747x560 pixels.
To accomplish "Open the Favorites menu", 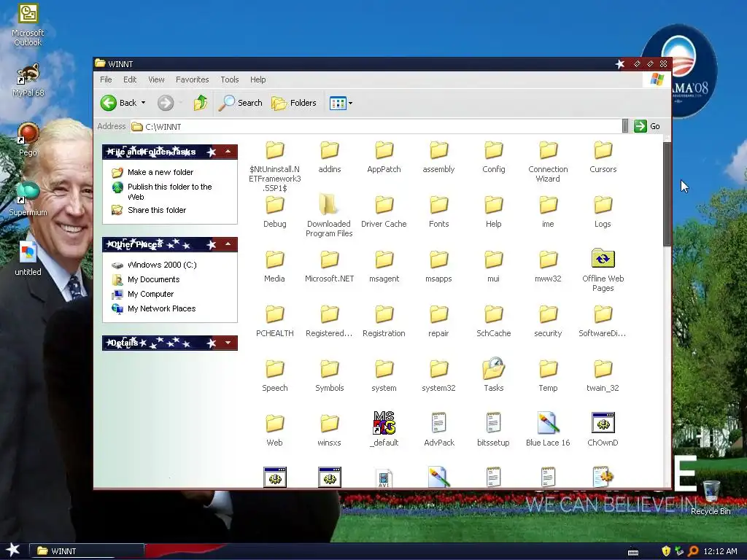I will (192, 79).
